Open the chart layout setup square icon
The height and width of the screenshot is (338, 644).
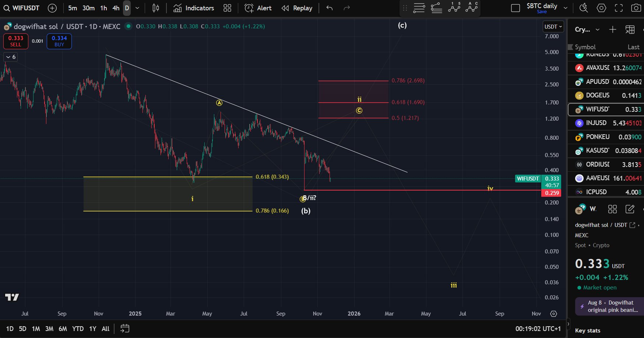(515, 8)
